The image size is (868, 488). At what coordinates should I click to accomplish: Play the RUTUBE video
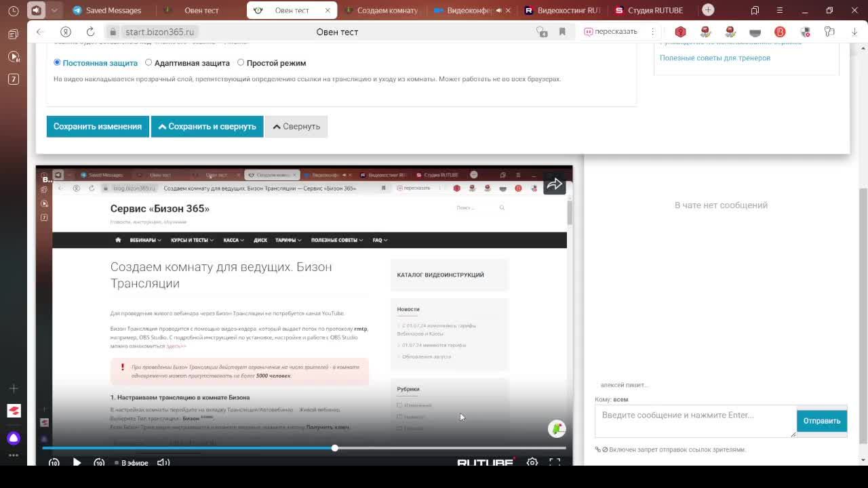tap(77, 462)
